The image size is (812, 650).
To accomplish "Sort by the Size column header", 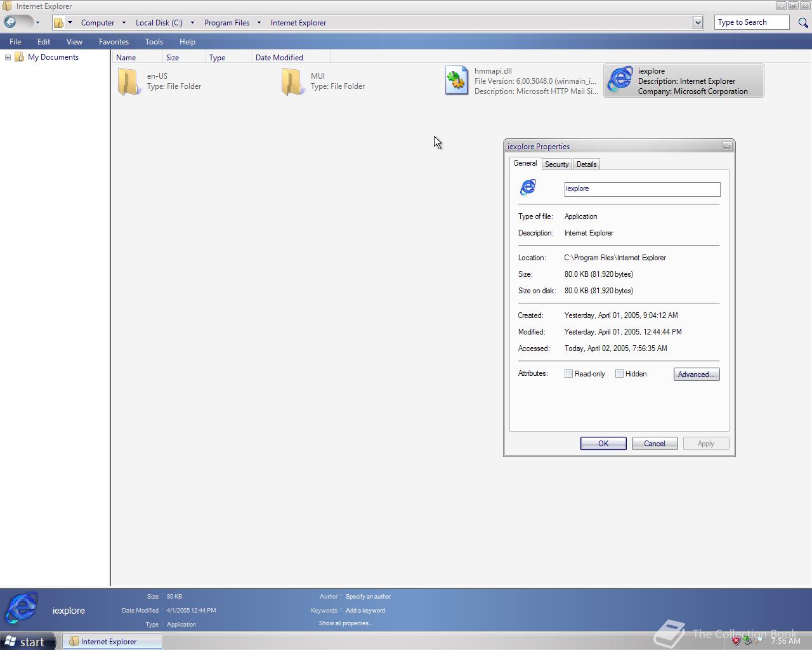I will (185, 57).
